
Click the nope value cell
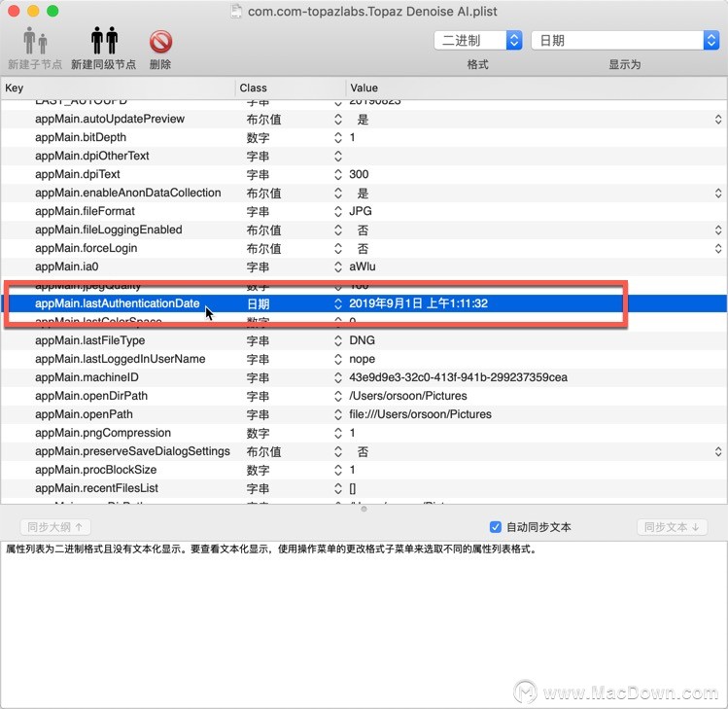click(363, 359)
